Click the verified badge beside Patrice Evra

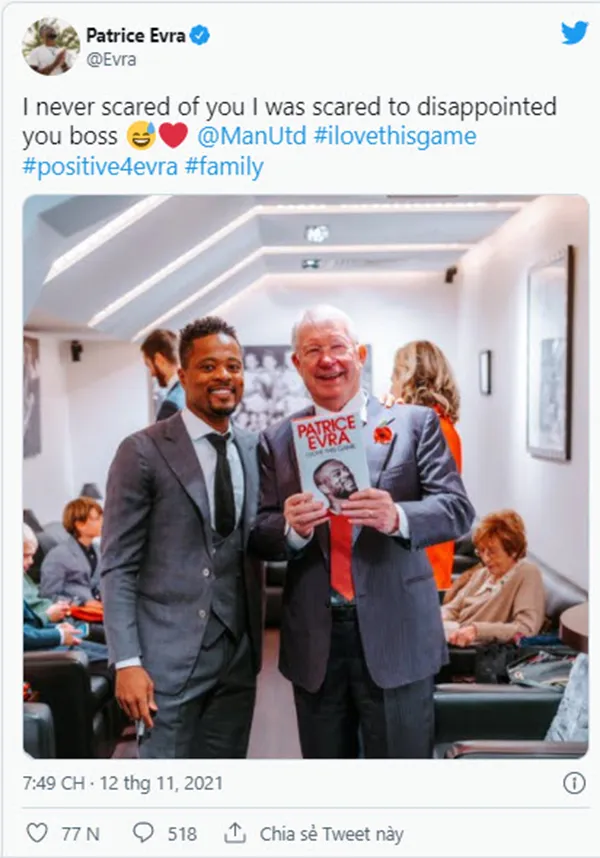[x=200, y=36]
